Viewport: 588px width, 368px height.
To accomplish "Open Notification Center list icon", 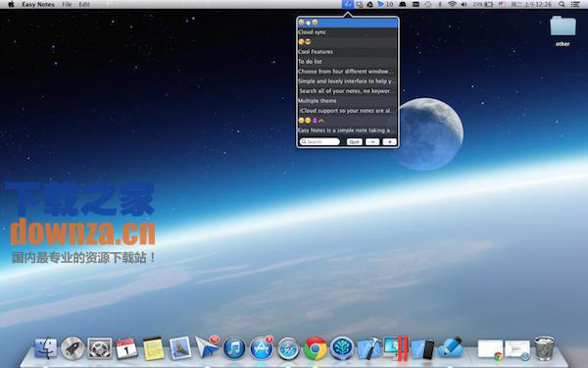I will tap(575, 4).
